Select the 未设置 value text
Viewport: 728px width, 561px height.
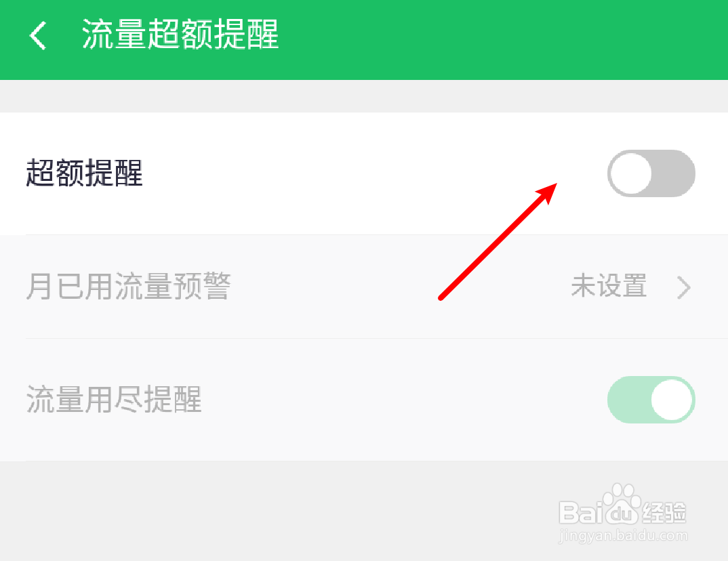point(609,285)
